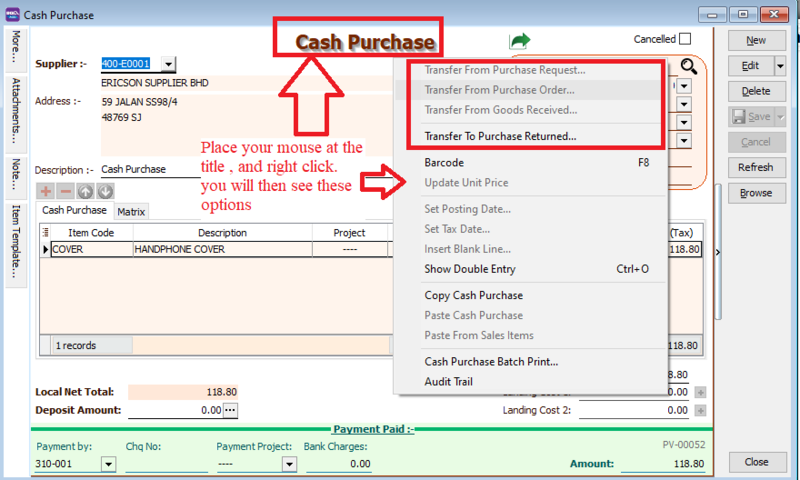This screenshot has width=800, height=480.
Task: Click the minus remove row icon
Action: (65, 191)
